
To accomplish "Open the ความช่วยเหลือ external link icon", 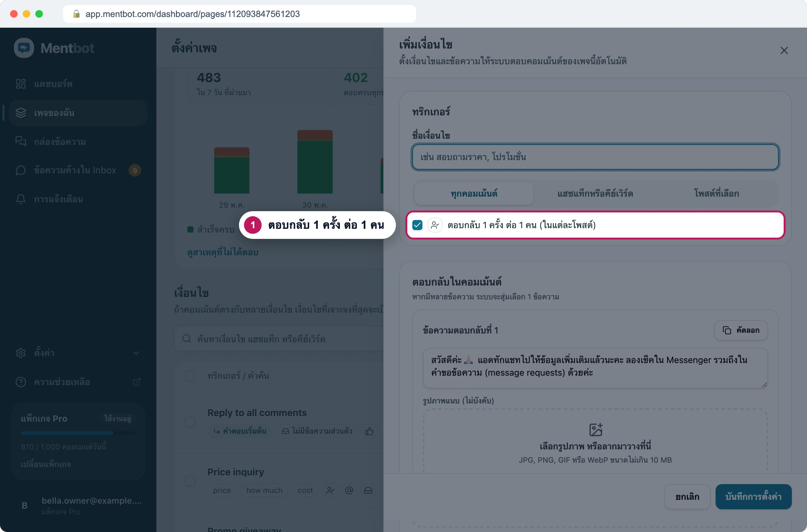I will pos(136,382).
